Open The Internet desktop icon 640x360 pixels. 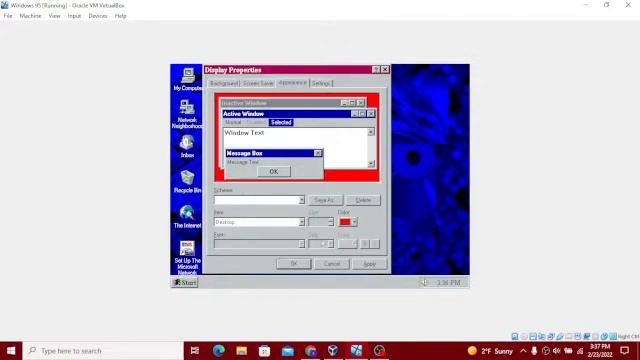(187, 217)
